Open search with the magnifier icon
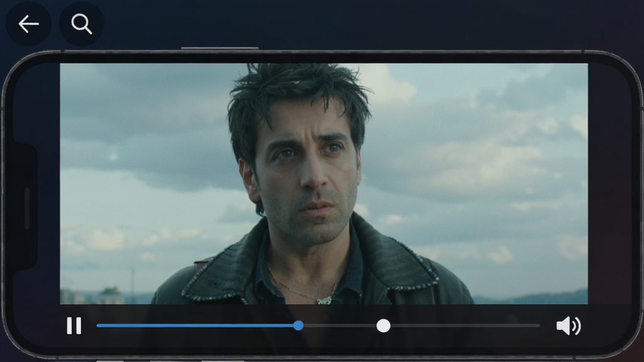This screenshot has width=644, height=362. 81,24
